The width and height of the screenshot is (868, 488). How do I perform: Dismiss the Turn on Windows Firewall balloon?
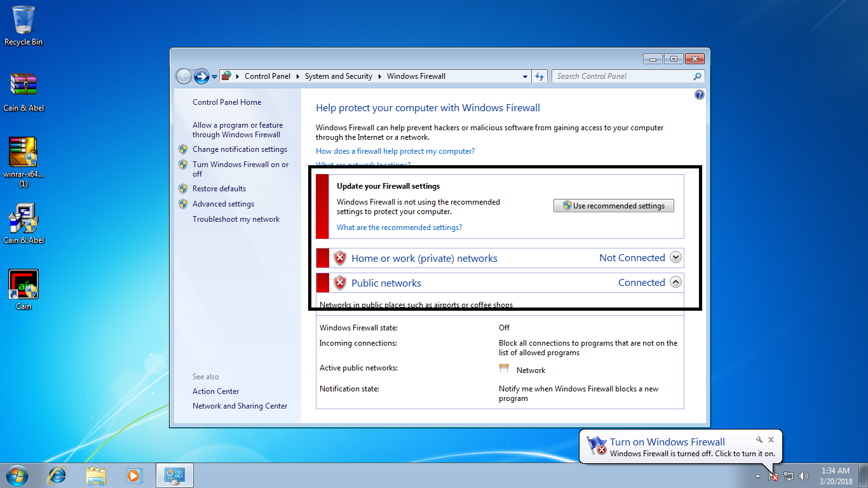[x=771, y=440]
